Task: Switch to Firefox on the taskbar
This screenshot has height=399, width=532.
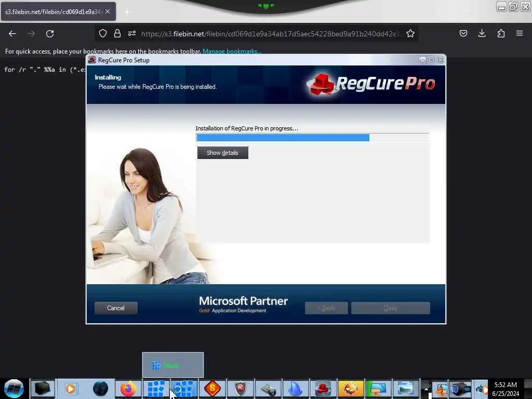Action: pyautogui.click(x=128, y=389)
